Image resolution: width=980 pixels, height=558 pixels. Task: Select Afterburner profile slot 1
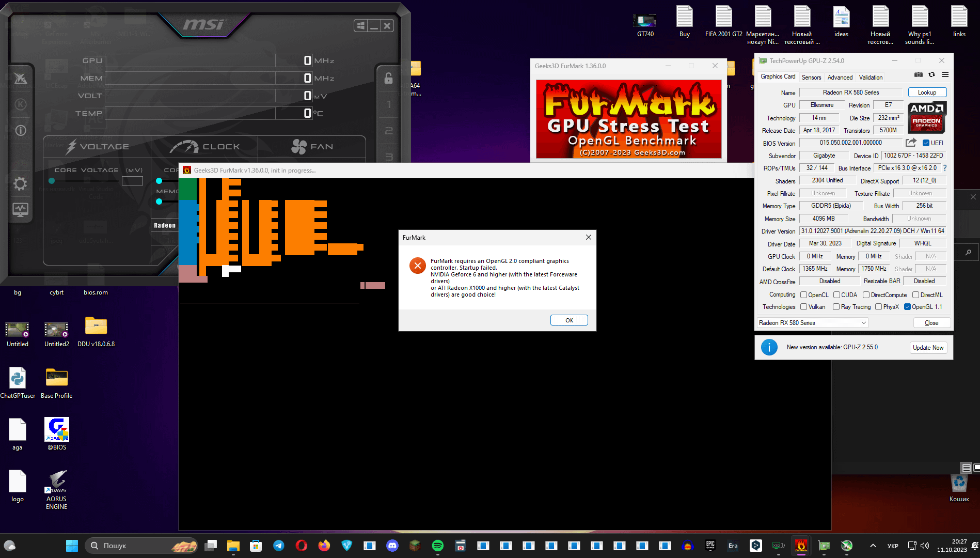[x=389, y=104]
